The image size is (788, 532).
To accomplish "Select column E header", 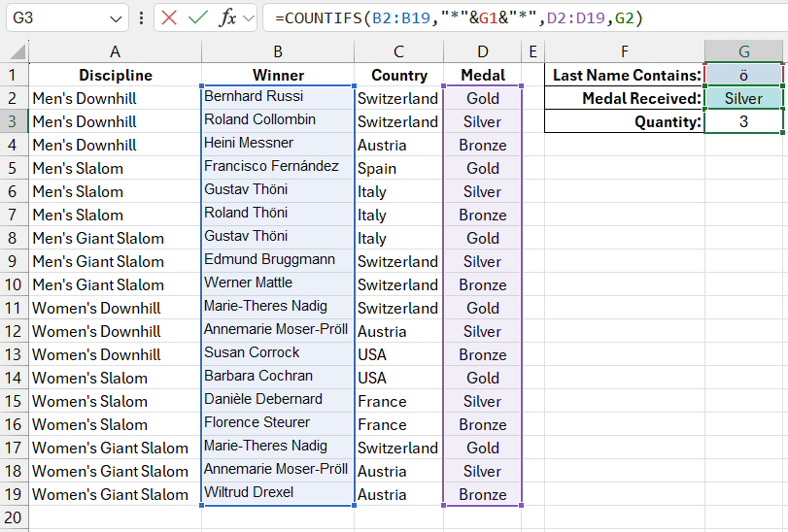I will click(533, 51).
